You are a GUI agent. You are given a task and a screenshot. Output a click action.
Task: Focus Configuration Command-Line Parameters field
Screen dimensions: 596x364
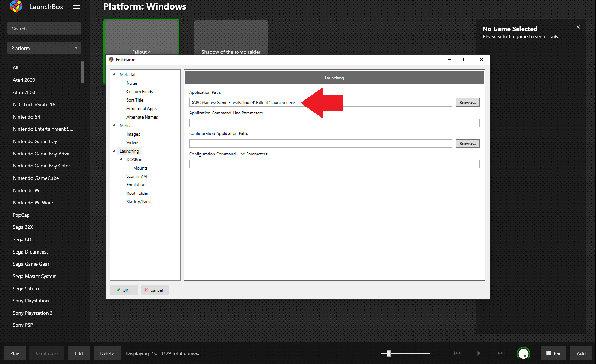pos(334,164)
